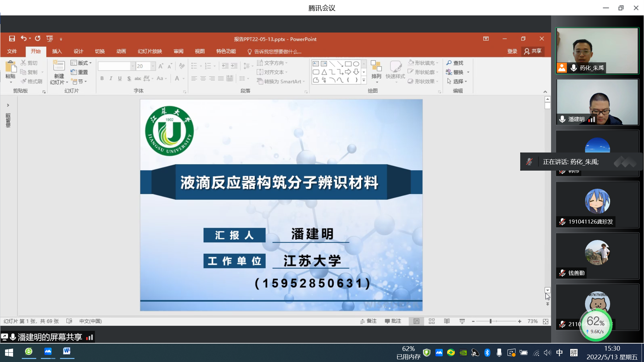Open reading view from status bar
Screen dimensions: 644x362
tap(447, 321)
